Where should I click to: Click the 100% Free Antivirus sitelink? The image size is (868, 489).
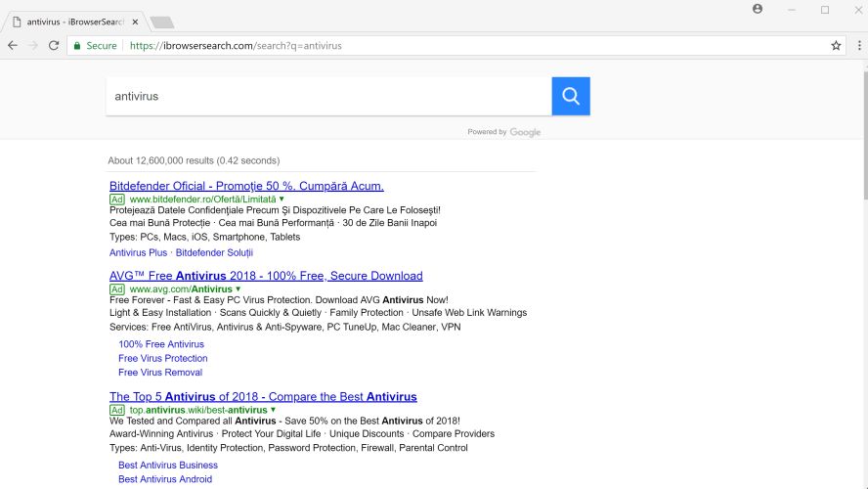click(161, 344)
